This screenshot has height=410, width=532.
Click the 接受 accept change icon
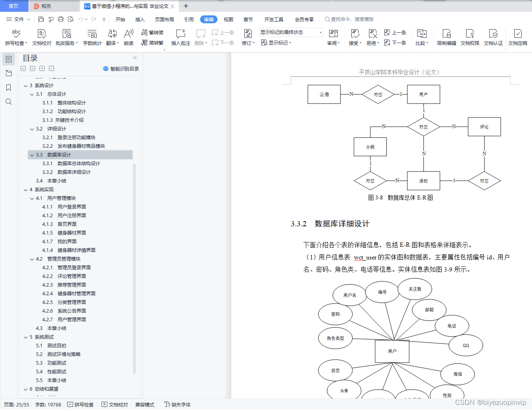[355, 34]
